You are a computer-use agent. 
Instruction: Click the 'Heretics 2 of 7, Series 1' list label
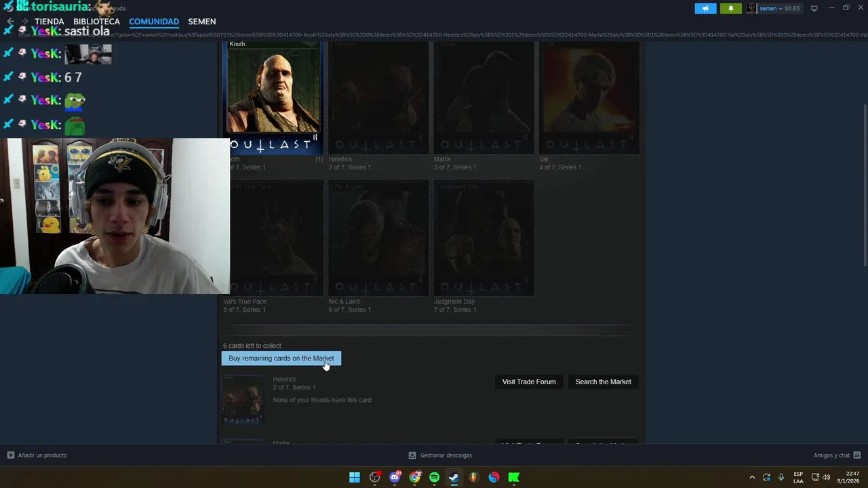[294, 384]
